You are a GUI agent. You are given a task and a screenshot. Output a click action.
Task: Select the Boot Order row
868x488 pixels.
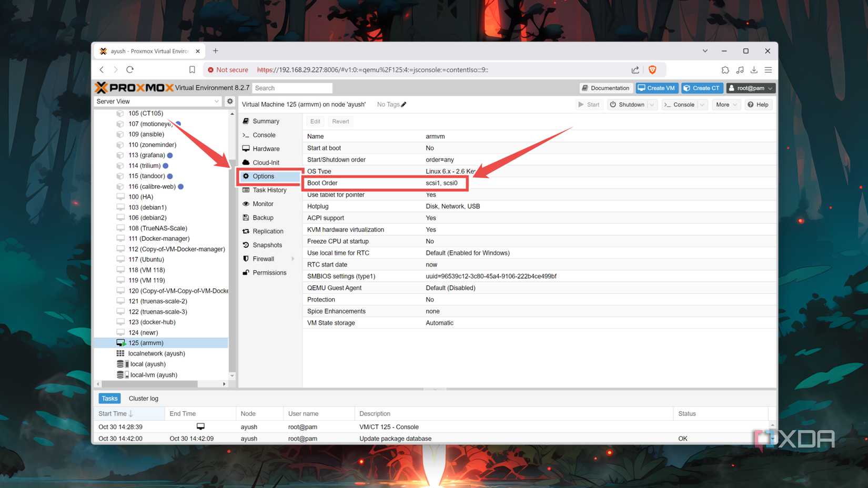click(539, 183)
